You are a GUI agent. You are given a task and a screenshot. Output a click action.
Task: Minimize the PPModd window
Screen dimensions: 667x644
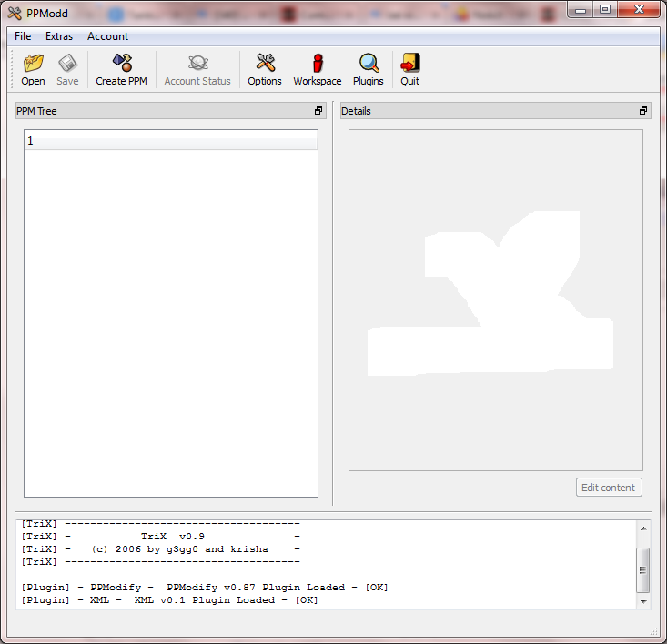(x=581, y=10)
